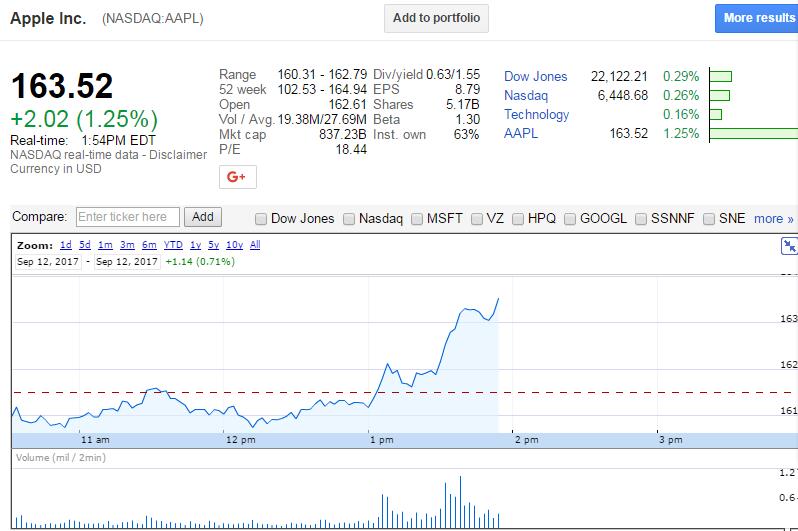798x531 pixels.
Task: Open the Technology sector link
Action: [536, 115]
